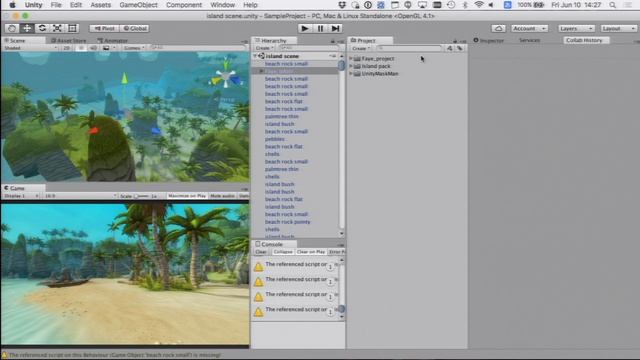This screenshot has height=360, width=640.
Task: Toggle Pivot/Center handle position
Action: [104, 28]
